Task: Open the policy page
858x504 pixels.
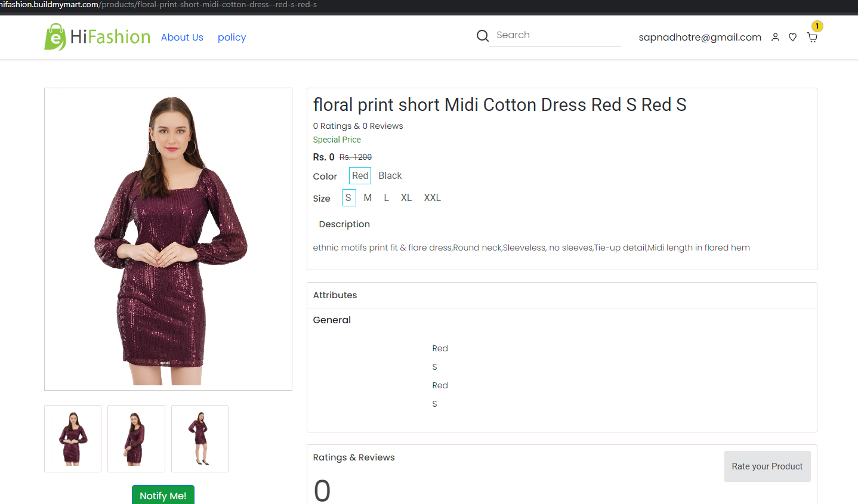Action: point(232,37)
